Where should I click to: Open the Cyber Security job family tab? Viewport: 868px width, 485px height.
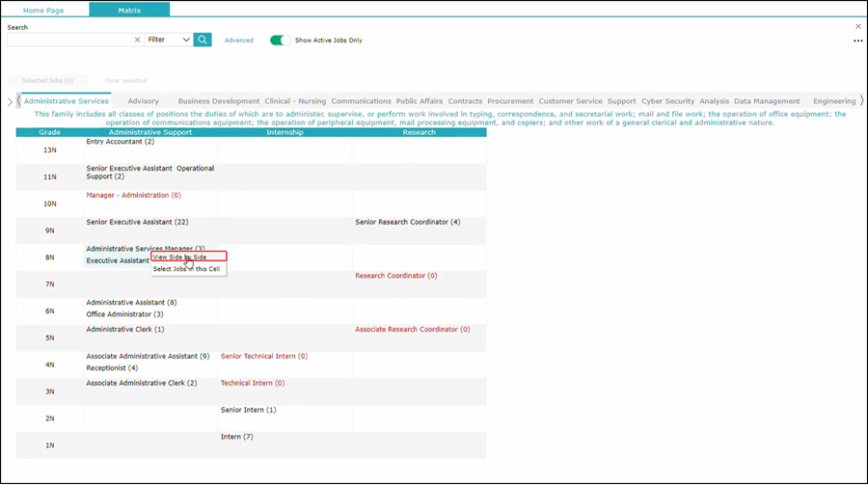[x=667, y=101]
